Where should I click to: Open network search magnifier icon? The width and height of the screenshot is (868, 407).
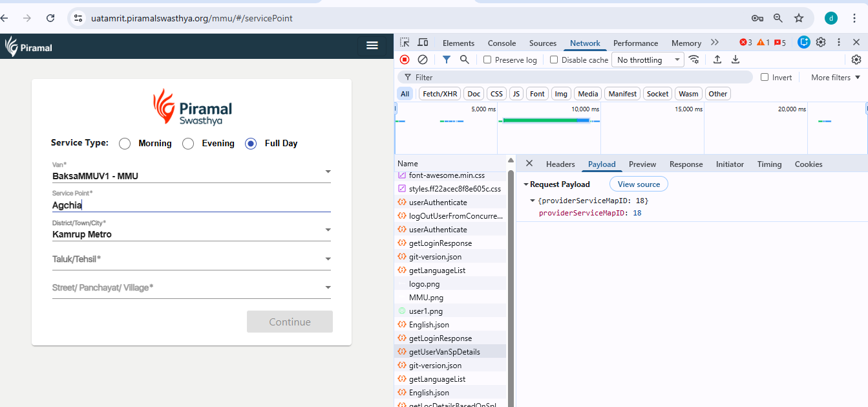coord(464,60)
